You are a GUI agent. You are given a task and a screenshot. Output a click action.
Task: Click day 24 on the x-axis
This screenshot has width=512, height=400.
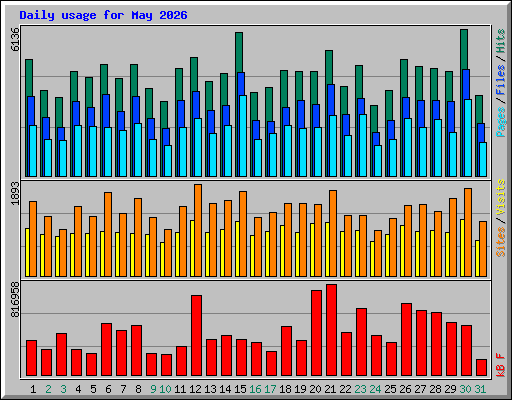[x=375, y=389]
